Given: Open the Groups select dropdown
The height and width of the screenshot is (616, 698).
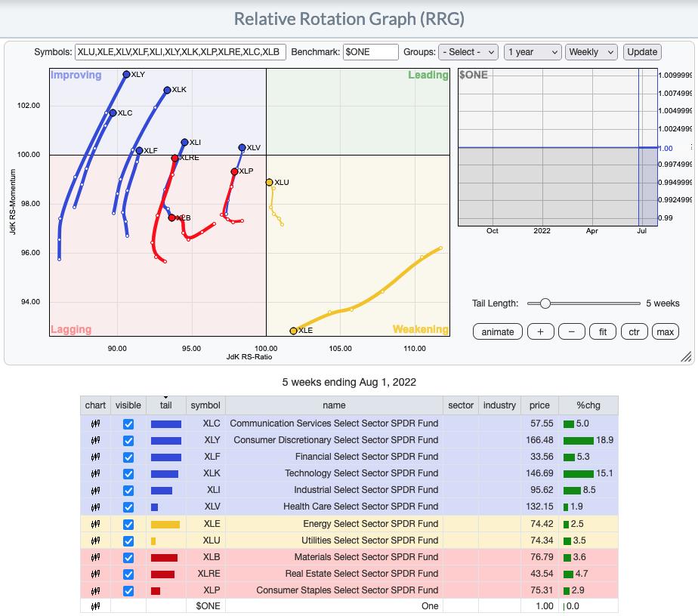Looking at the screenshot, I should pyautogui.click(x=468, y=52).
